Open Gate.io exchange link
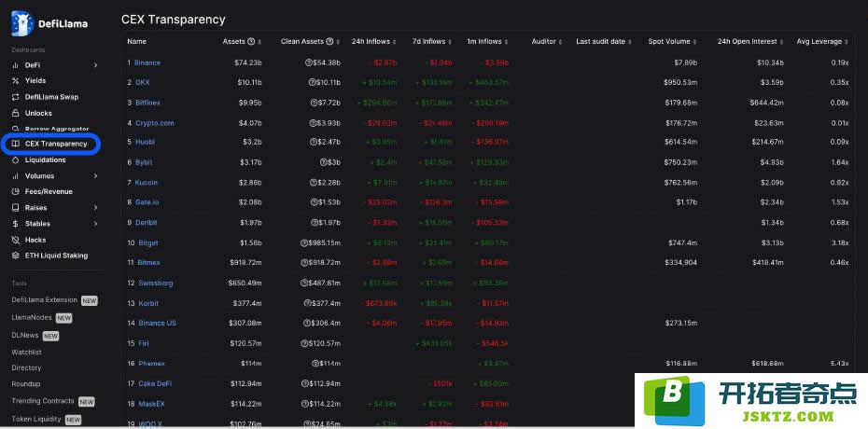The image size is (868, 429). (x=147, y=202)
